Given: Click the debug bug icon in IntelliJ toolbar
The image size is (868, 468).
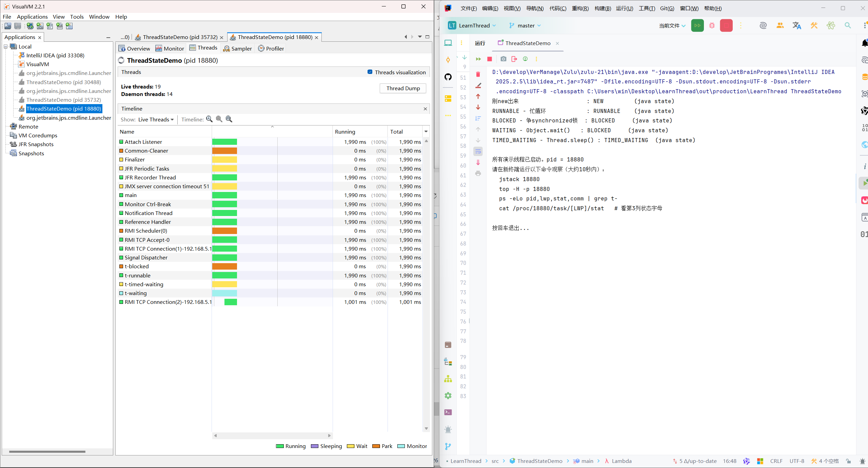Looking at the screenshot, I should coord(712,26).
